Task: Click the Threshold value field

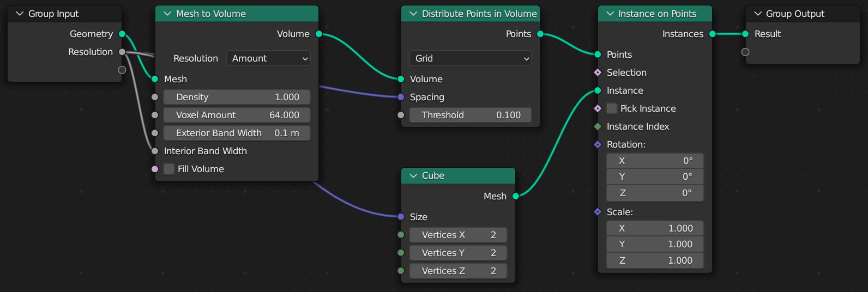Action: tap(471, 115)
